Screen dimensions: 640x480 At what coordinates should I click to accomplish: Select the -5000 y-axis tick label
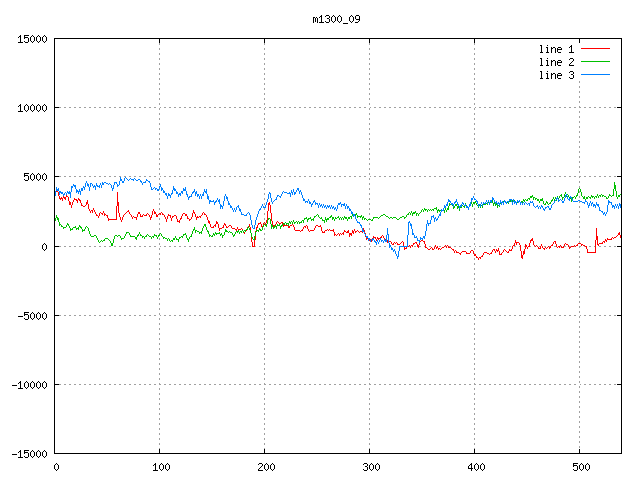pos(32,315)
